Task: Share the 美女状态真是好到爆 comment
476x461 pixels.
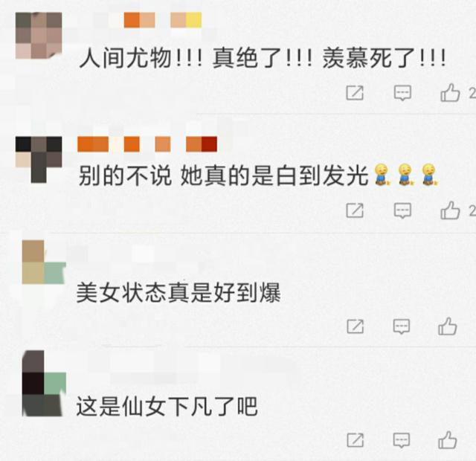Action: click(356, 326)
